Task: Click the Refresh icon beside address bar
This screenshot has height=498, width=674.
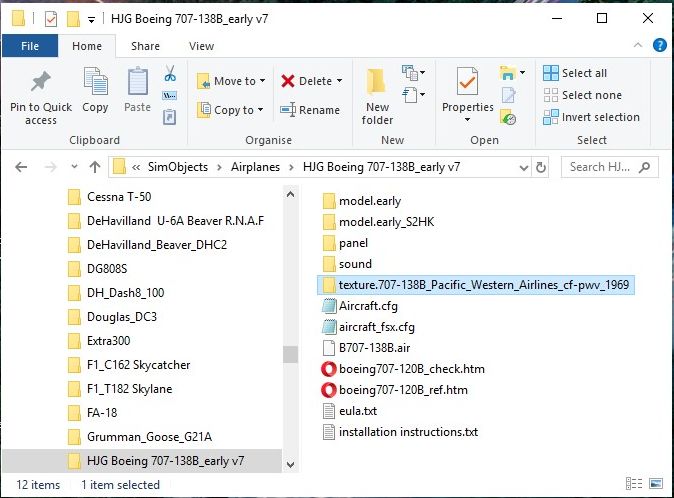Action: (541, 167)
